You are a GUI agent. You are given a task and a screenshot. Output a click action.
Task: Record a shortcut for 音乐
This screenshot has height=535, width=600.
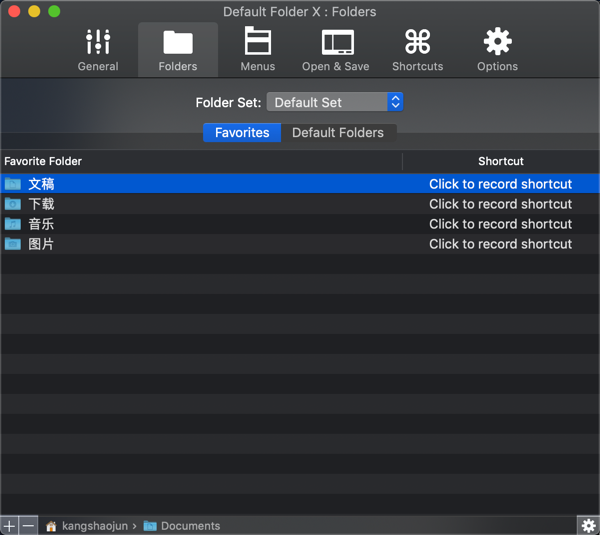(x=500, y=224)
